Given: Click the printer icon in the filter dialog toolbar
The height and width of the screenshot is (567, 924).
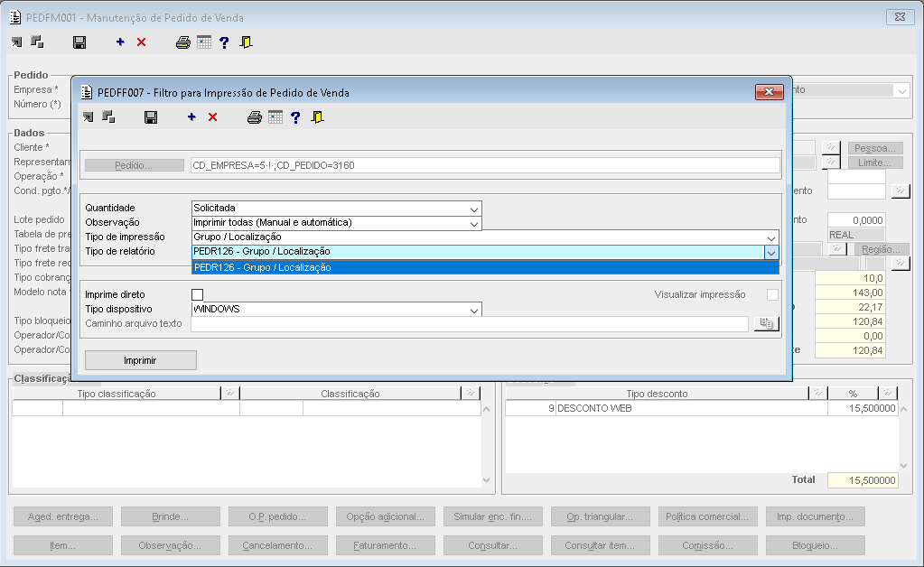Looking at the screenshot, I should (255, 117).
